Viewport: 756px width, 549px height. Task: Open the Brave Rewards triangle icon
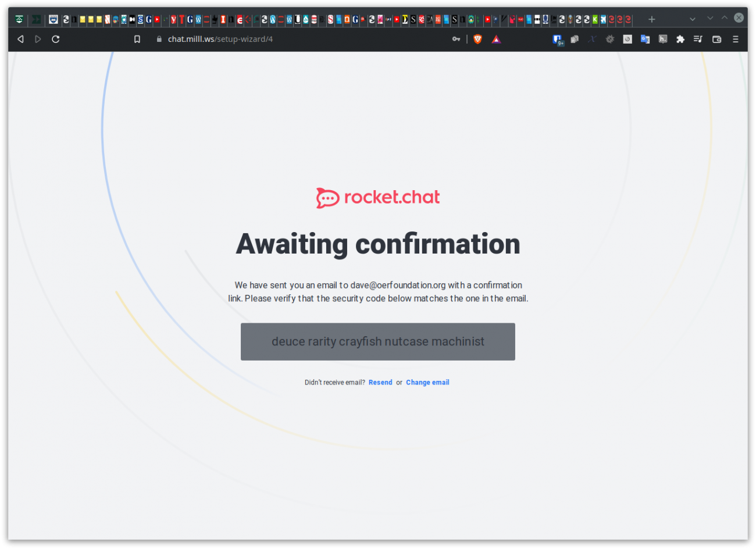pyautogui.click(x=496, y=39)
